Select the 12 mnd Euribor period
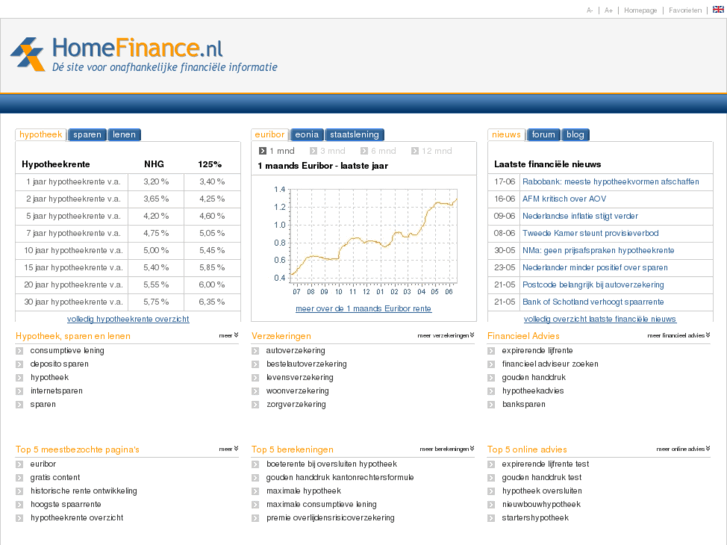 coord(431,151)
